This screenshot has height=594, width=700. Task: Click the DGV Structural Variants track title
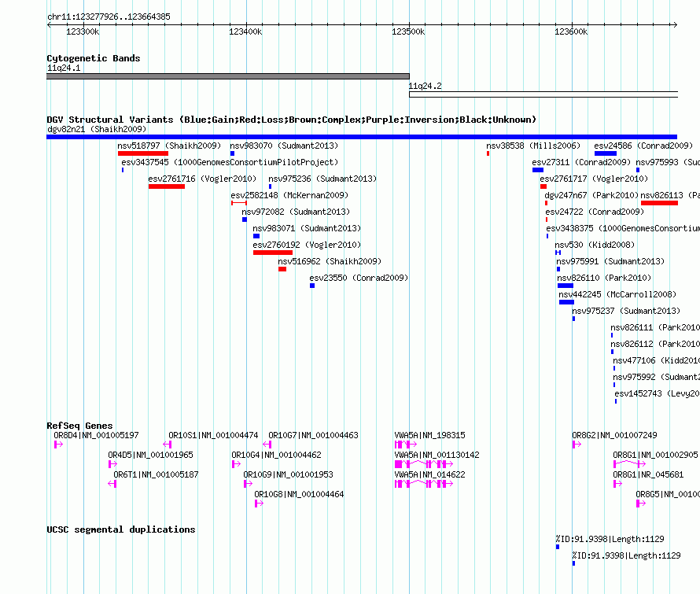pyautogui.click(x=292, y=120)
